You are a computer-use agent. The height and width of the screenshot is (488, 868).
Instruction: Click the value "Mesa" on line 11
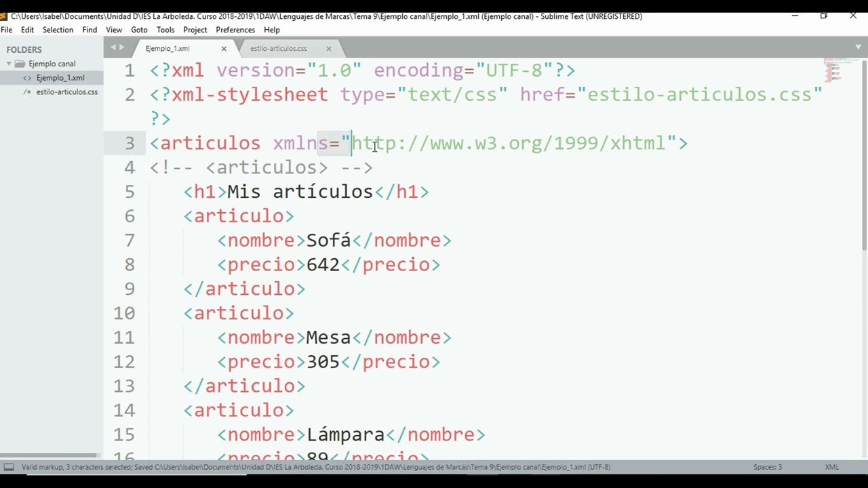328,338
